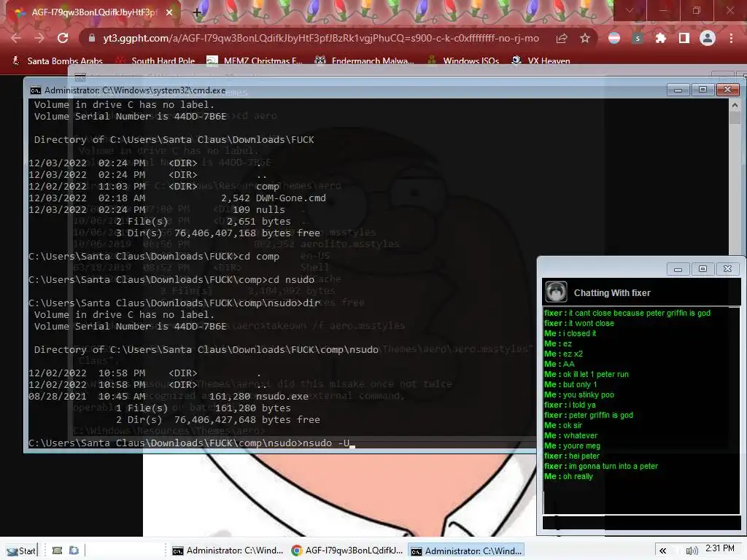Open Chrome profile avatar
This screenshot has width=747, height=560.
(708, 38)
